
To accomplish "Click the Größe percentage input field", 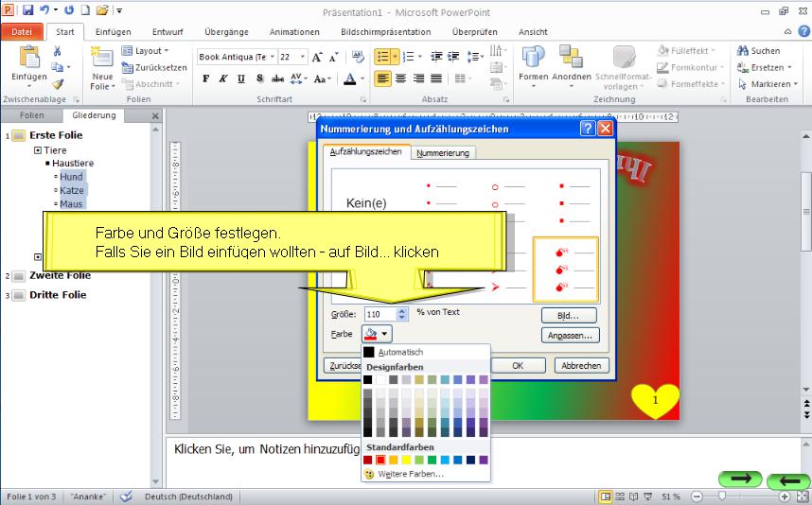I will pyautogui.click(x=380, y=314).
